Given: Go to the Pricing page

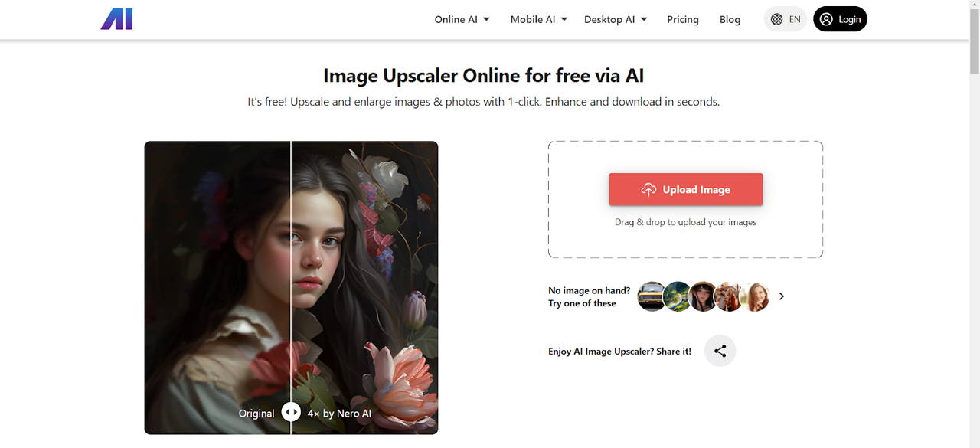Looking at the screenshot, I should [683, 19].
